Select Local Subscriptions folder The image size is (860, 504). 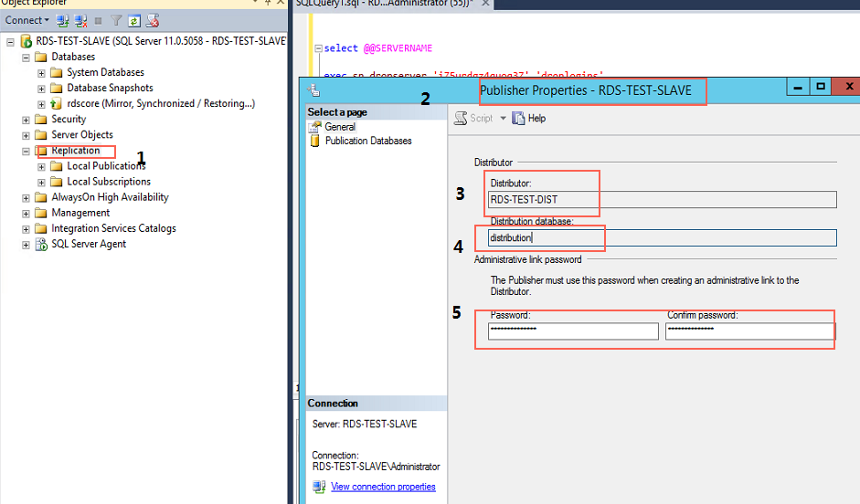tap(109, 182)
